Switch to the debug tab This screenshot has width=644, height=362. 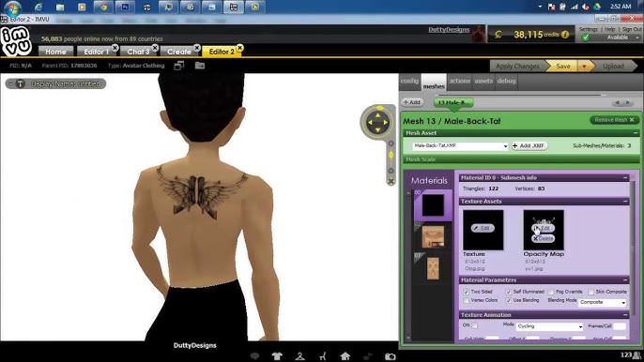tap(506, 82)
